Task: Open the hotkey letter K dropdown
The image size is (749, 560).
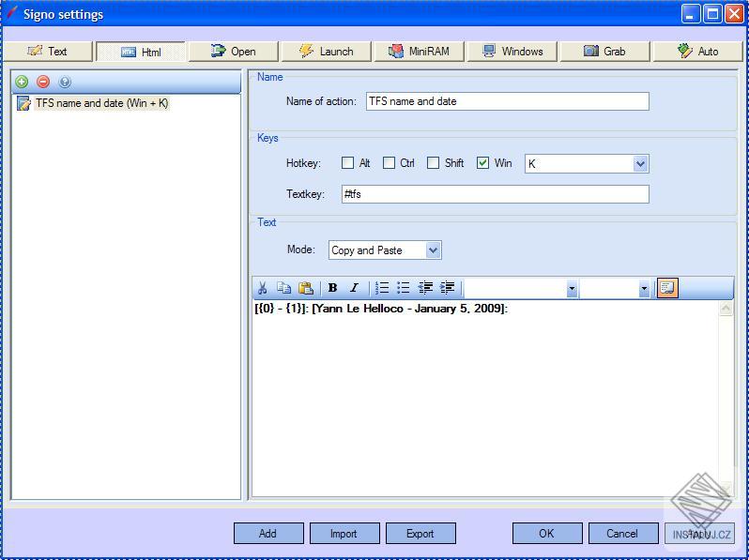Action: pyautogui.click(x=640, y=164)
